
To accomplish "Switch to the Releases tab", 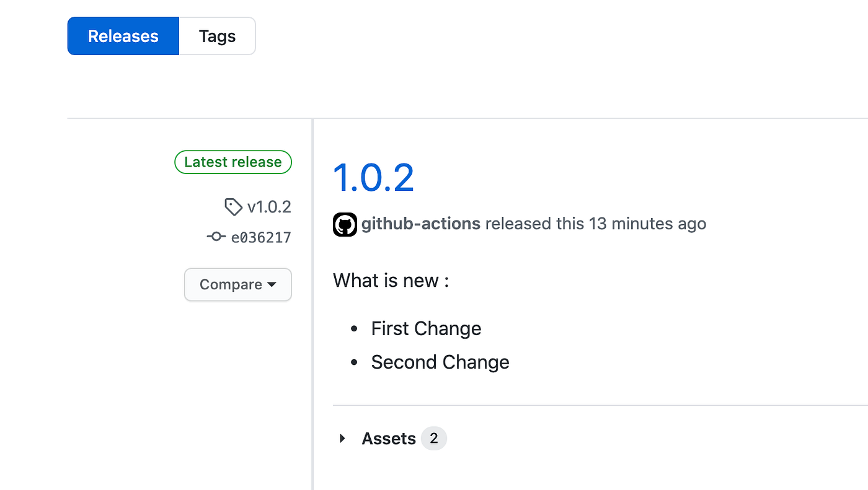I will 123,36.
